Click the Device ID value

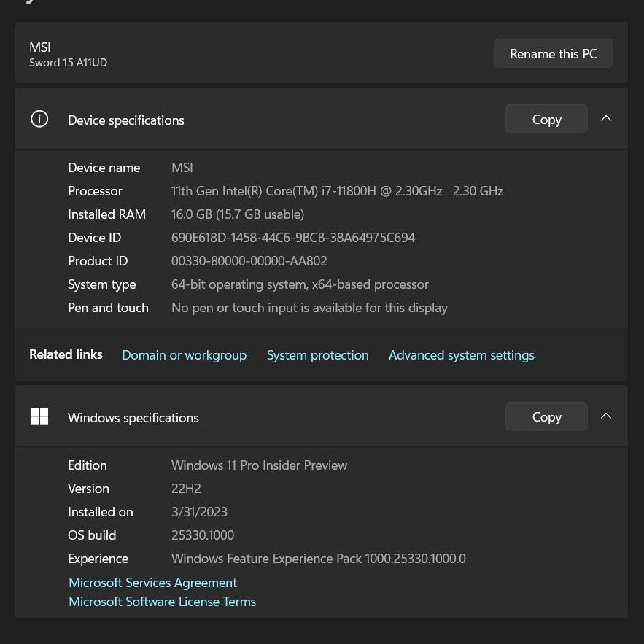pos(293,238)
